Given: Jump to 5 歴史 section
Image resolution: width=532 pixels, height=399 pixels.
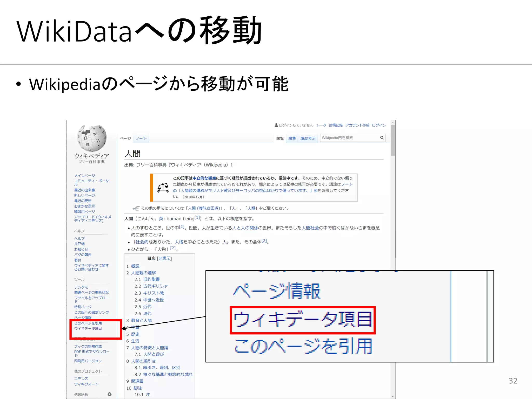Looking at the screenshot, I should coord(135,334).
